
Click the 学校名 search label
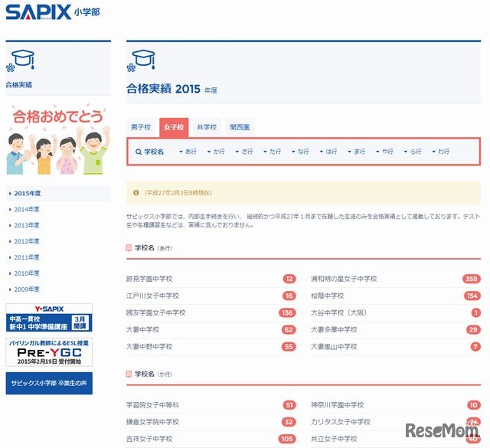(x=153, y=152)
